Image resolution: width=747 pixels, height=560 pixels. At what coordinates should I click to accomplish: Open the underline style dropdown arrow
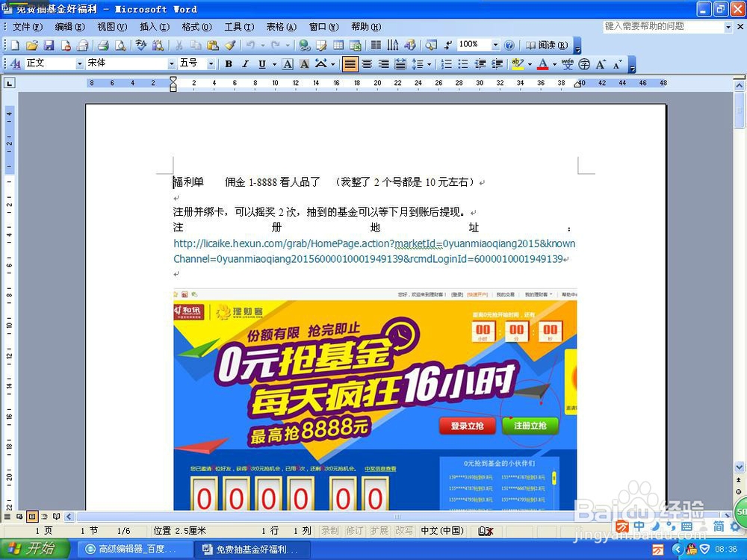274,63
